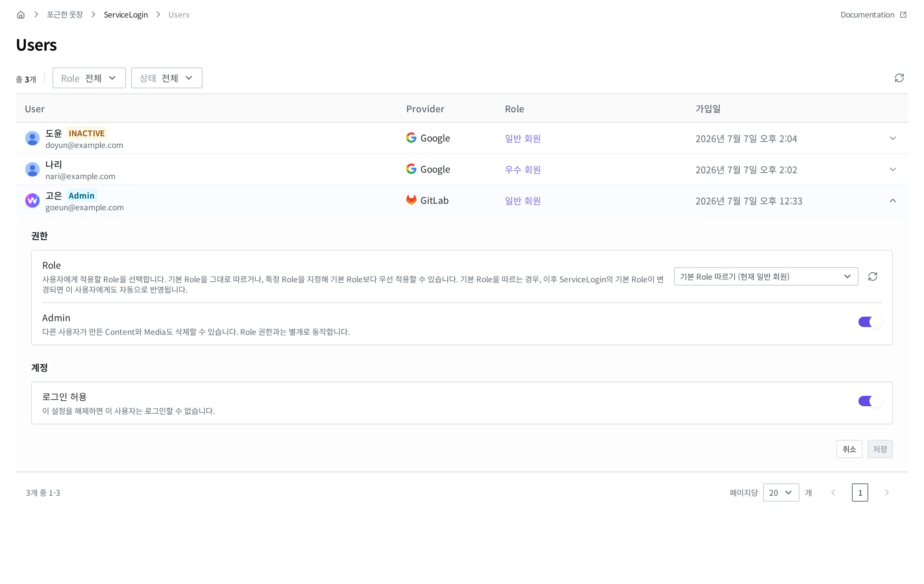The height and width of the screenshot is (584, 924).
Task: Click 고은's purple avatar icon
Action: [x=32, y=200]
